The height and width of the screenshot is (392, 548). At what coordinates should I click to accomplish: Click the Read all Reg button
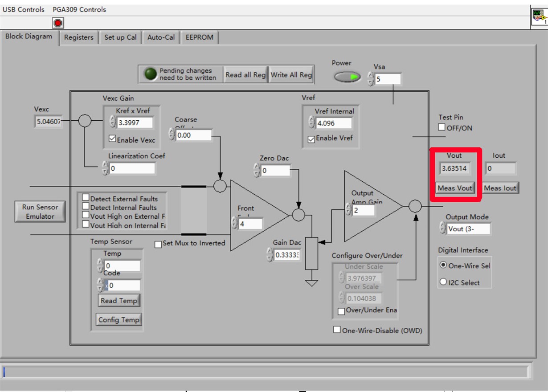(x=245, y=75)
